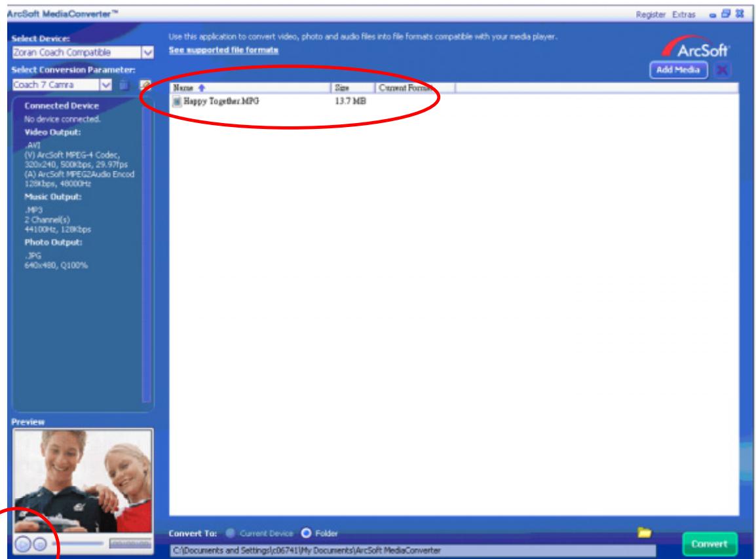Open the Extras menu

(x=684, y=15)
